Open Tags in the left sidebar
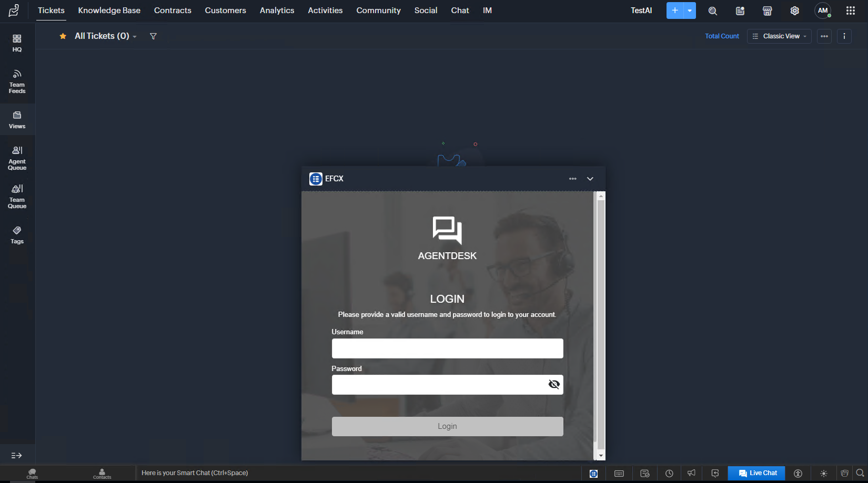 (x=17, y=235)
